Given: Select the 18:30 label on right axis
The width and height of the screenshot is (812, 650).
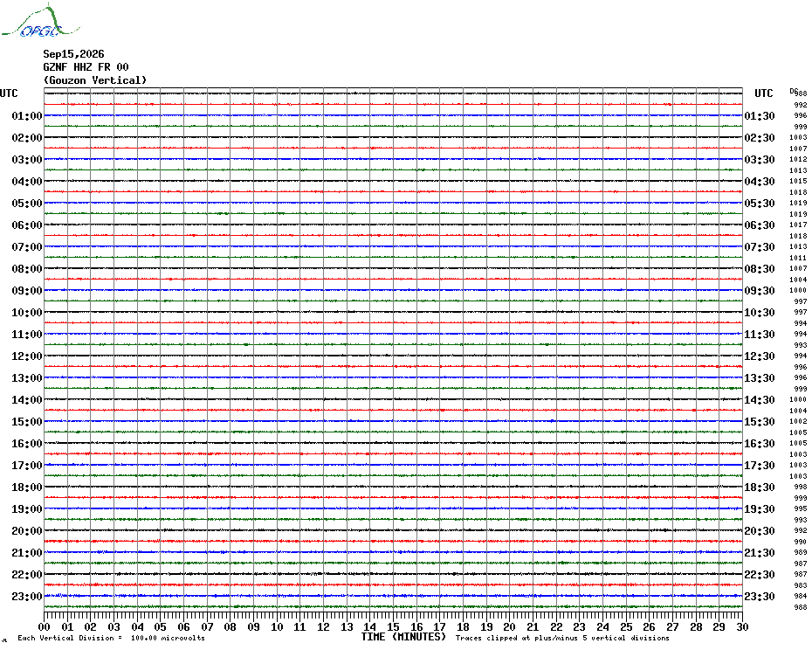Looking at the screenshot, I should [x=760, y=487].
